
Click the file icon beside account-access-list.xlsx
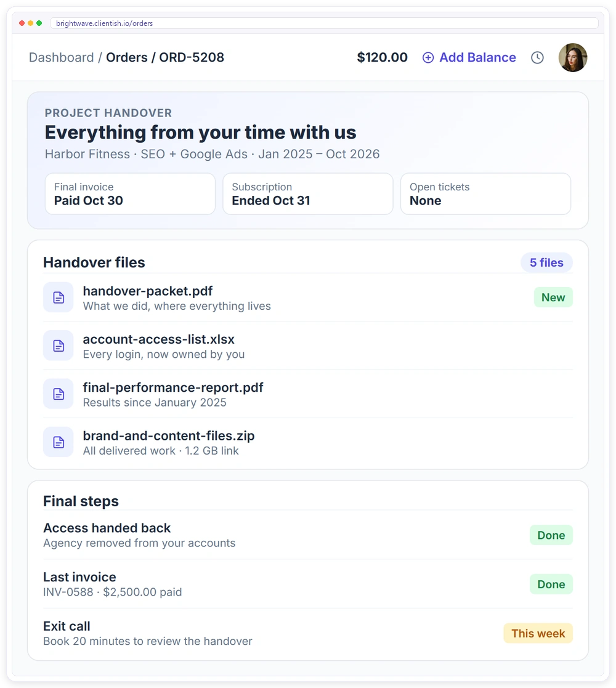coord(59,346)
